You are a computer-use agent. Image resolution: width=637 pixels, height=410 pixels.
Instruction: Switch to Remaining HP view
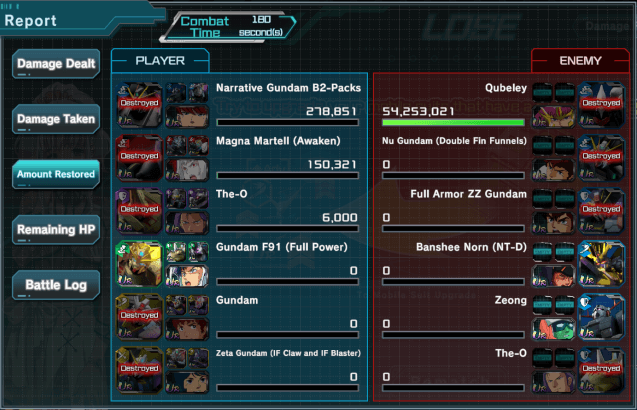56,229
